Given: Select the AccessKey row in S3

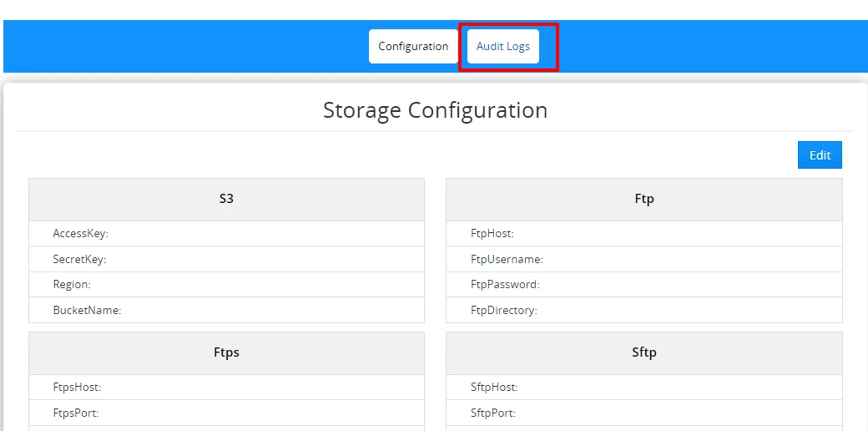Looking at the screenshot, I should pos(226,234).
